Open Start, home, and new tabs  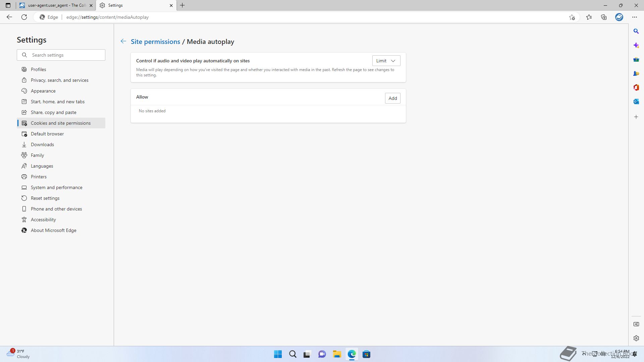pyautogui.click(x=61, y=102)
